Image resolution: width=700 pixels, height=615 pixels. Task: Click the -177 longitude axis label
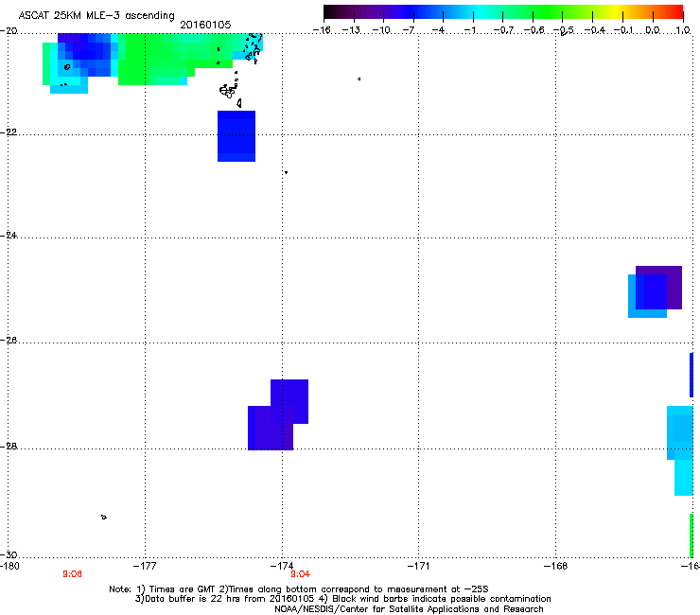tap(145, 567)
